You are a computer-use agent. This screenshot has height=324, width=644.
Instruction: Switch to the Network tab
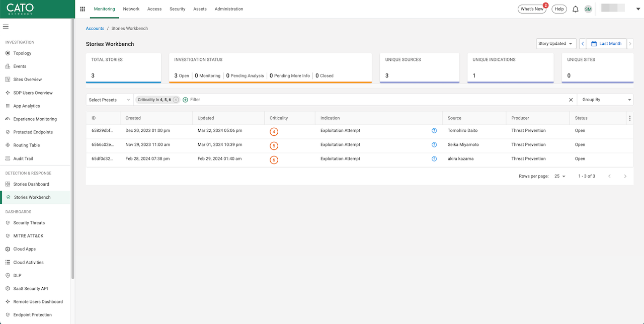coord(131,9)
